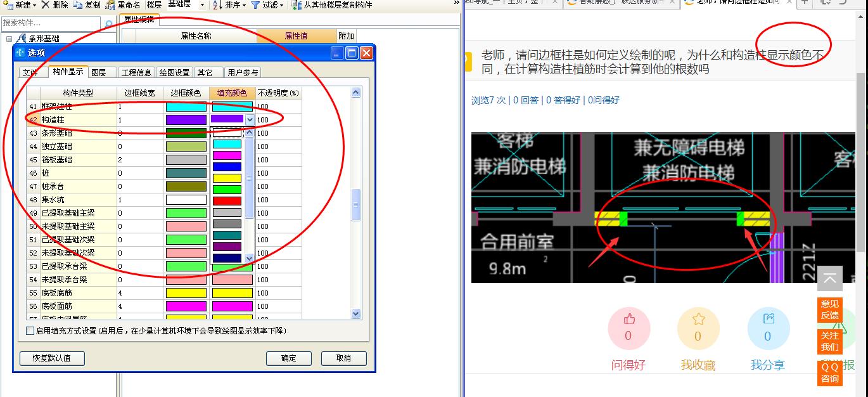This screenshot has width=868, height=397.
Task: Click the back-to-top arrow on the webpage
Action: point(829,278)
